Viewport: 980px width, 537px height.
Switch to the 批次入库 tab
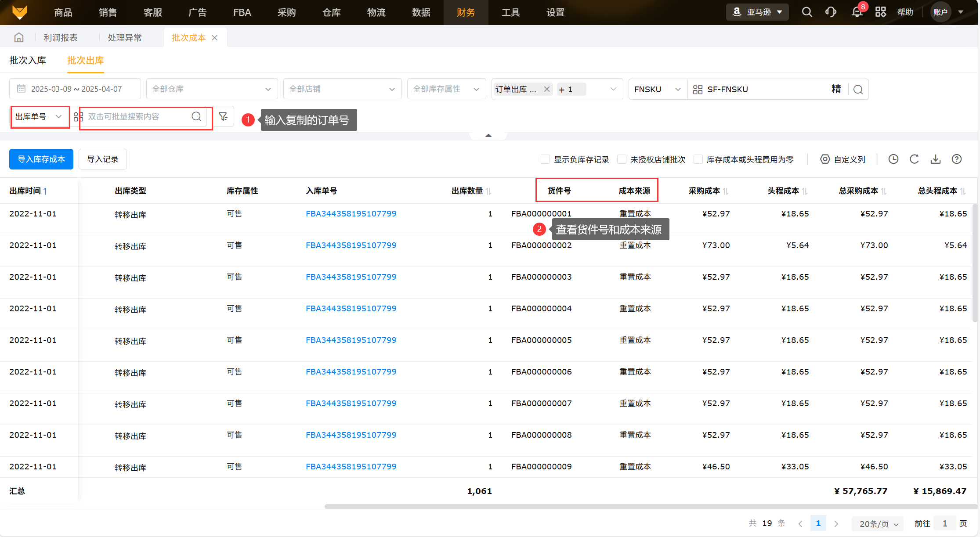28,61
